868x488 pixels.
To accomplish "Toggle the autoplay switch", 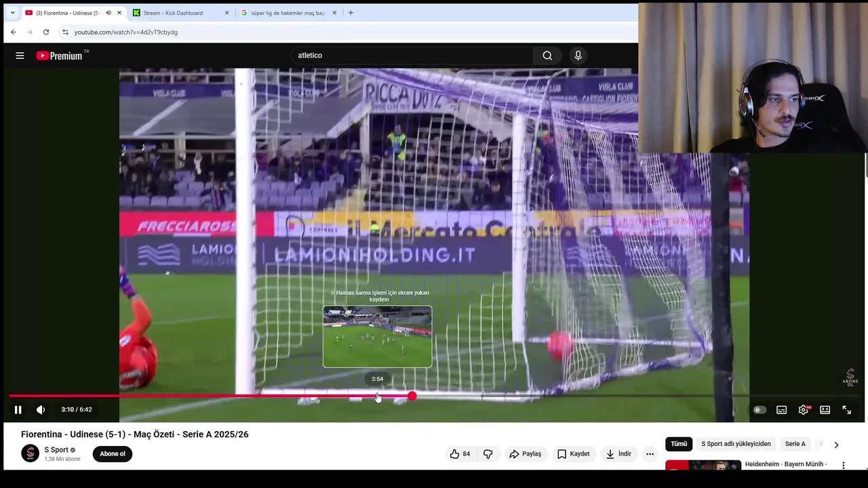I will pyautogui.click(x=759, y=409).
